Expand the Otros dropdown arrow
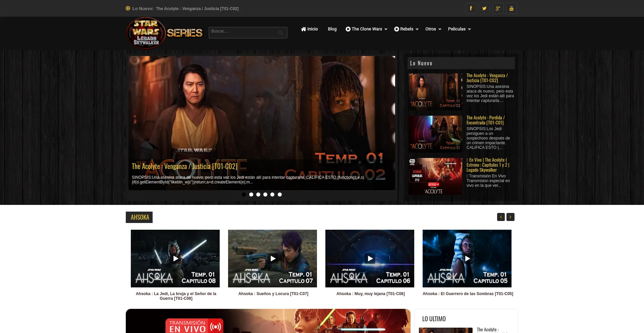Screen dimensions: 644x333 pyautogui.click(x=440, y=30)
